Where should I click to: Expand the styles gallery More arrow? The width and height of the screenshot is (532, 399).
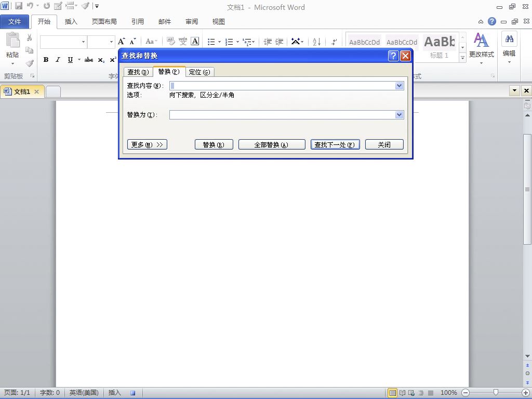point(462,58)
